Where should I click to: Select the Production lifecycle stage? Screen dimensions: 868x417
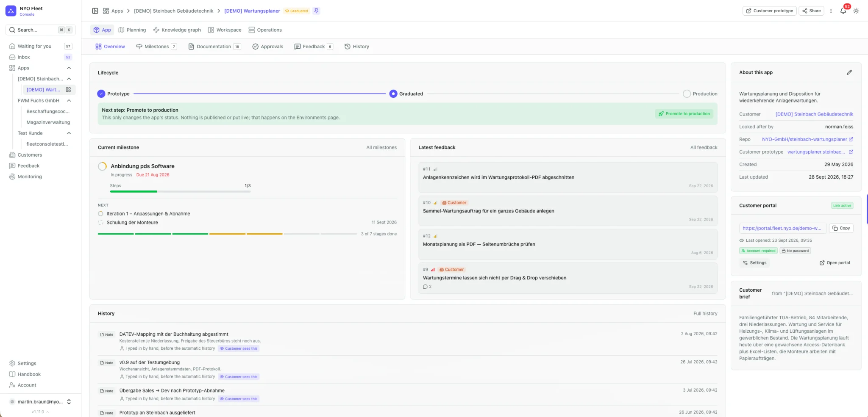(x=700, y=94)
